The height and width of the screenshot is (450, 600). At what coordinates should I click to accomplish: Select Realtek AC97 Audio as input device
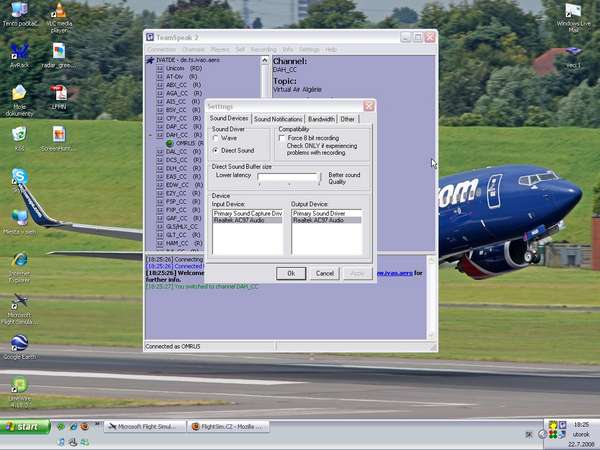pyautogui.click(x=248, y=220)
